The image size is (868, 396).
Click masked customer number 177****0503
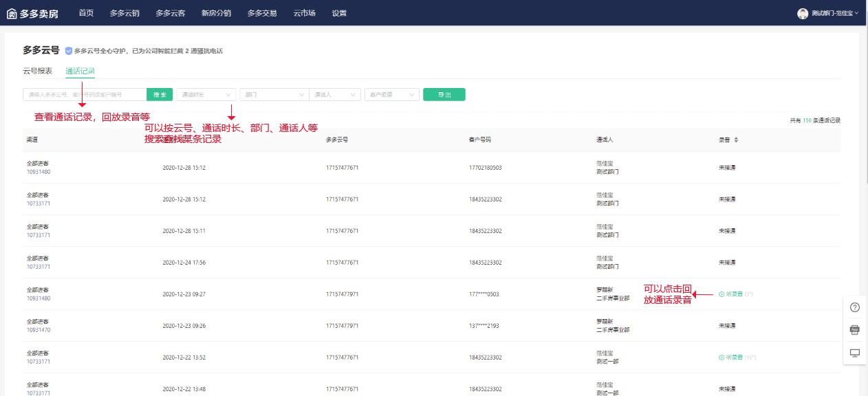[484, 294]
